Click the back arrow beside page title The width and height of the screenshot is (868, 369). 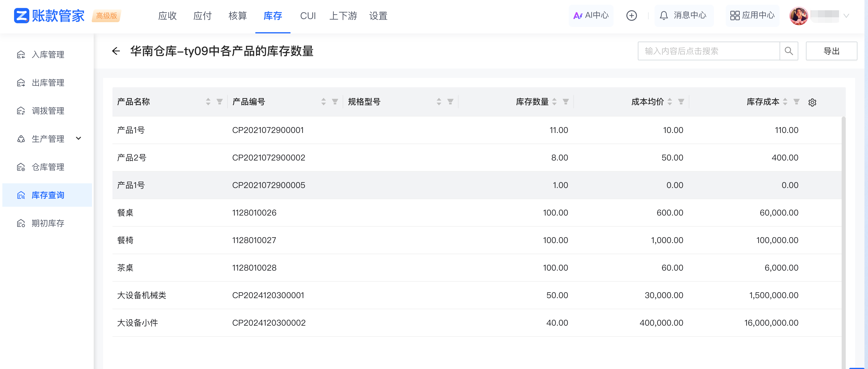[116, 51]
